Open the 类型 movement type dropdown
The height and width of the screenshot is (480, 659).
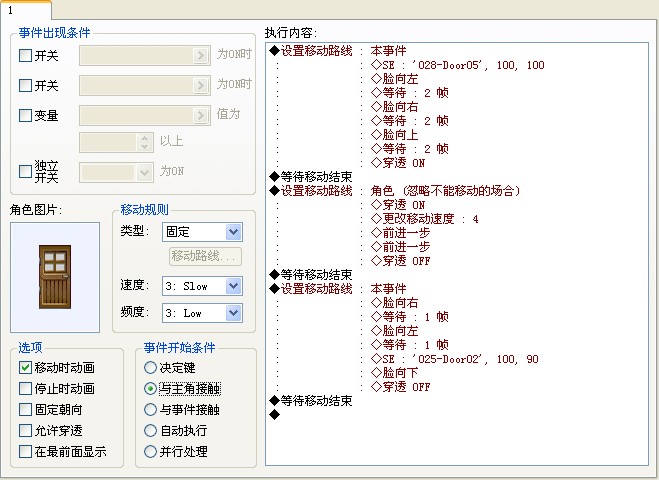point(202,232)
